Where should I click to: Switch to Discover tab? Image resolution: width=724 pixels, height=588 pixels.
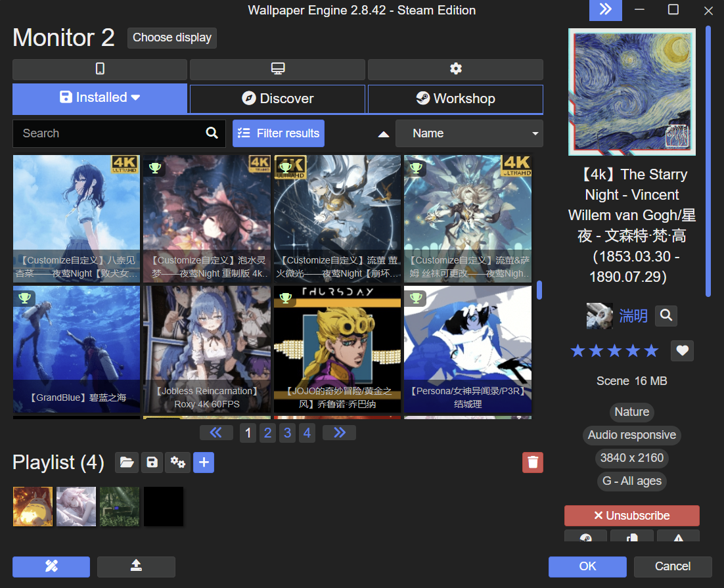(277, 99)
